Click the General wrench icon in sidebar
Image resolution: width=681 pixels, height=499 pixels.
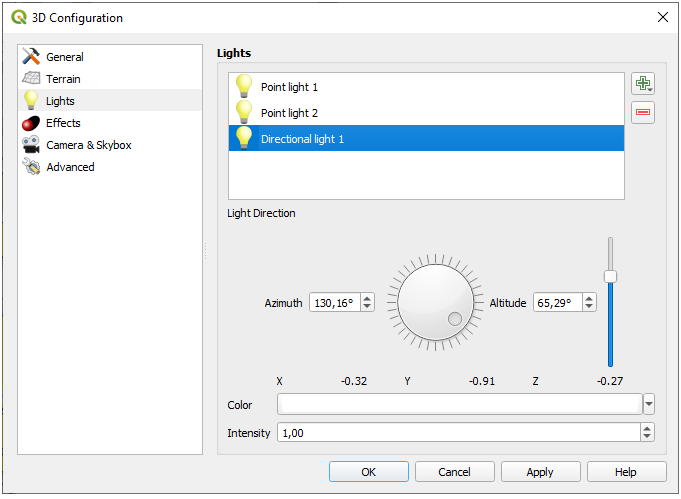pyautogui.click(x=31, y=57)
